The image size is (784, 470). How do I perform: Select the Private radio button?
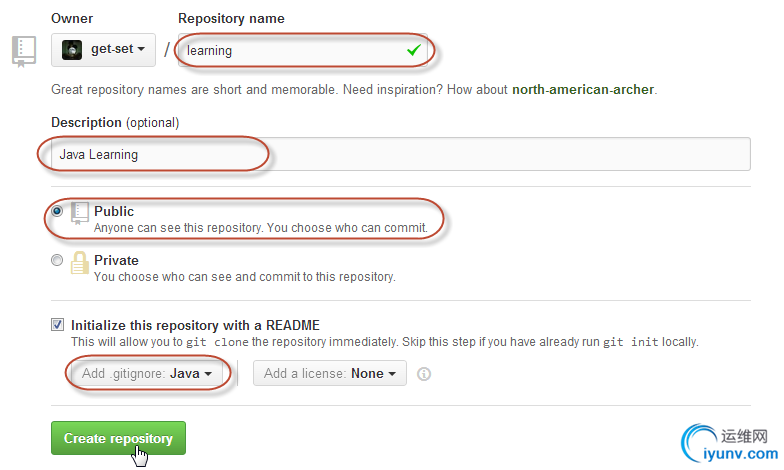pos(57,261)
